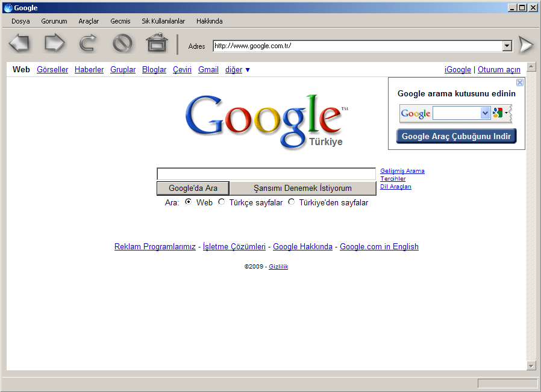Image resolution: width=541 pixels, height=392 pixels.
Task: Open the Haberler link
Action: (x=89, y=70)
